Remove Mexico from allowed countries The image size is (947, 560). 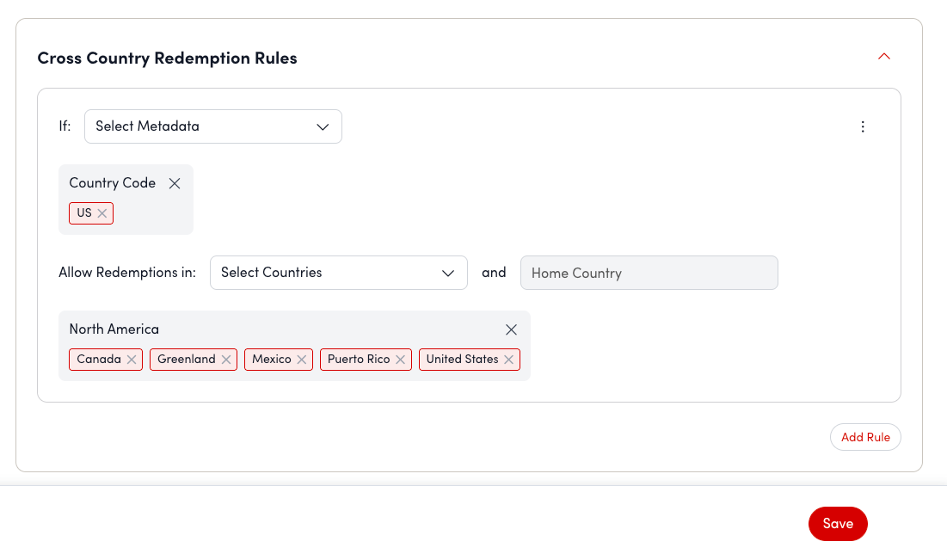click(302, 360)
